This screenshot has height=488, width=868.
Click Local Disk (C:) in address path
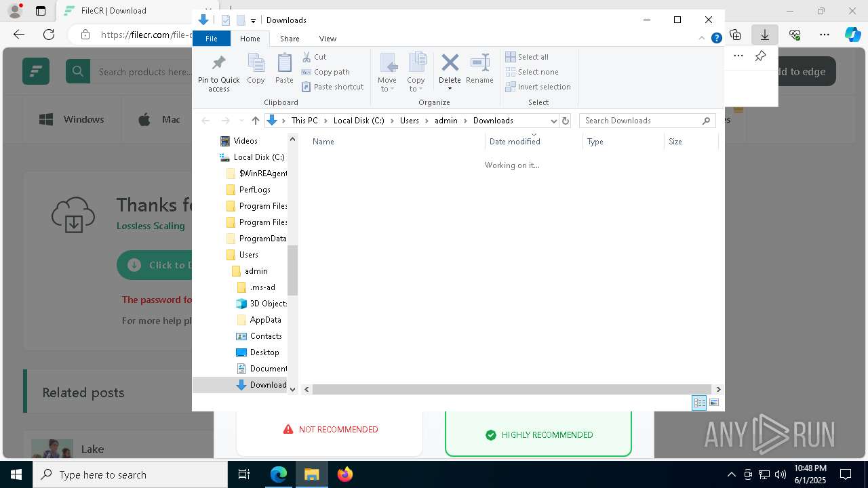(x=359, y=121)
